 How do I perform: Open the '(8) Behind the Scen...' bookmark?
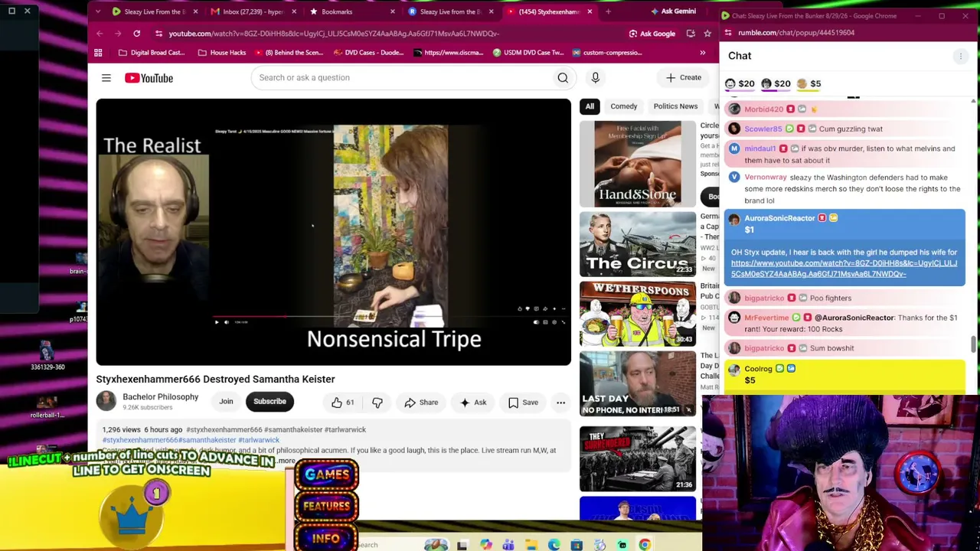289,53
